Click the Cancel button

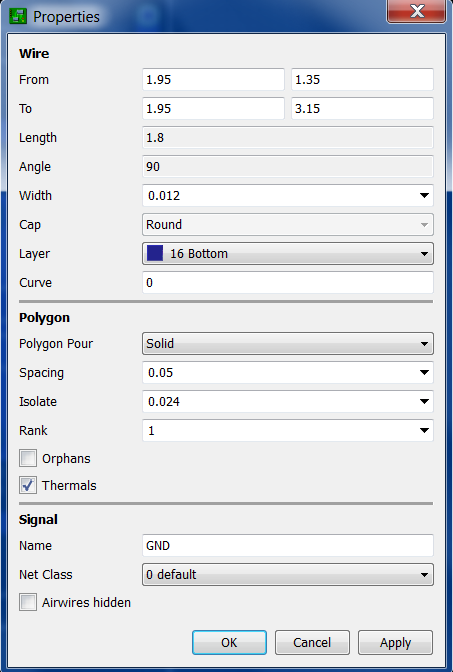coord(312,642)
